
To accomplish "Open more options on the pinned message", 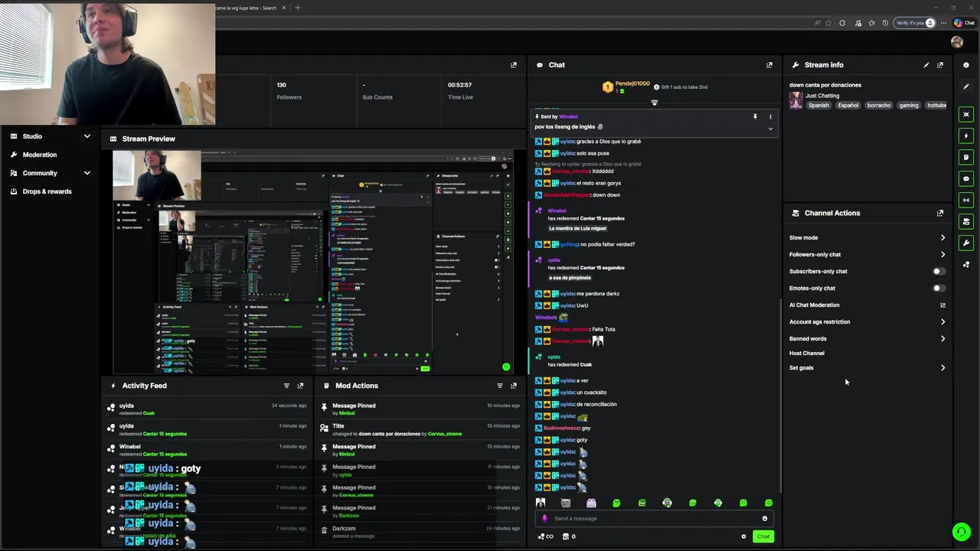I will [770, 116].
